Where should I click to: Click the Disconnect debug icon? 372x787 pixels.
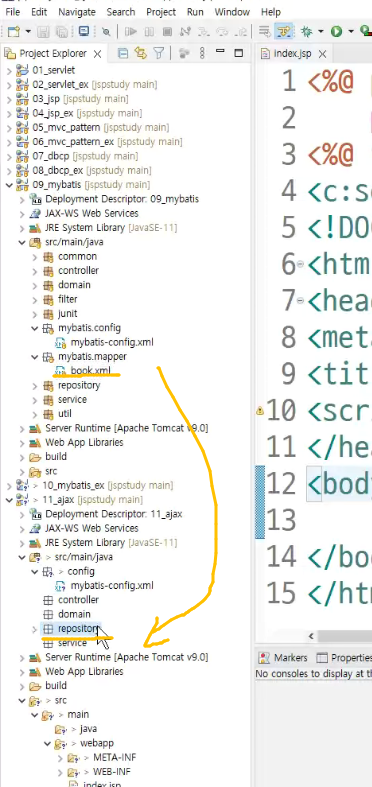(185, 32)
